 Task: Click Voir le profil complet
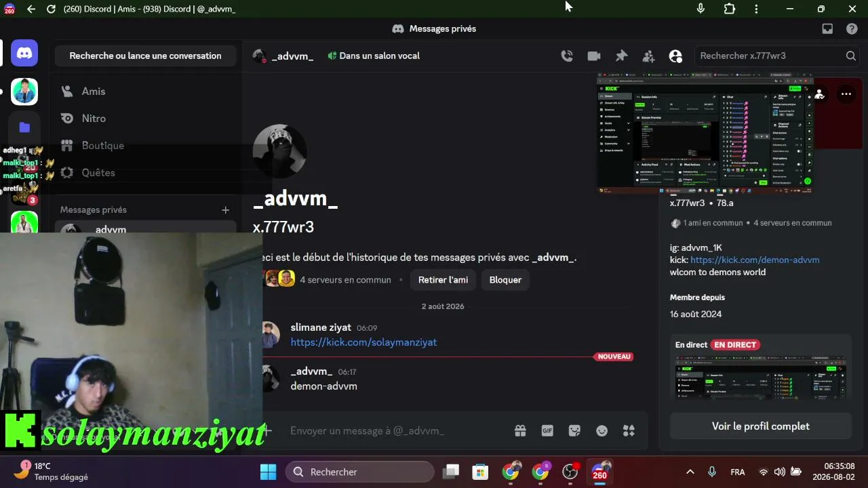point(761,426)
